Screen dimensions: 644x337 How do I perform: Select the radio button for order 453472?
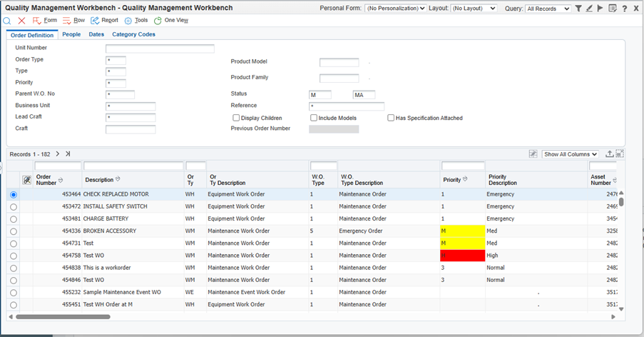(x=14, y=207)
